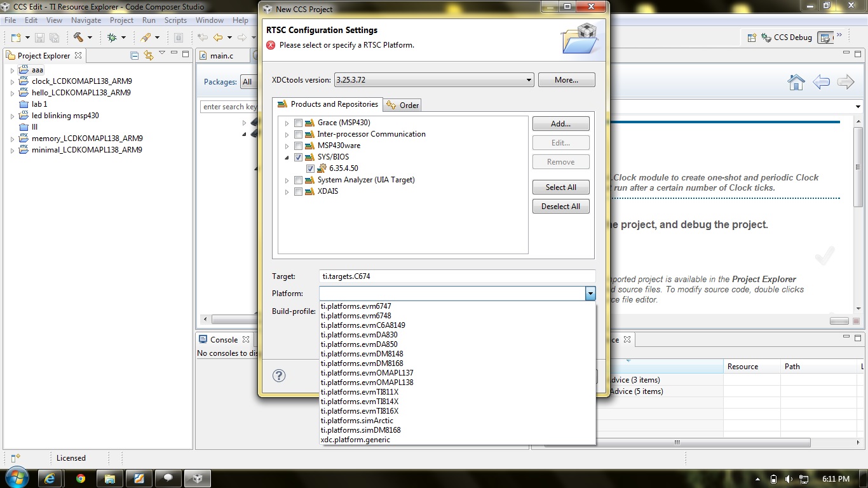868x488 pixels.
Task: Select ti.platforms.evmOMAPL138 from list
Action: (458, 383)
